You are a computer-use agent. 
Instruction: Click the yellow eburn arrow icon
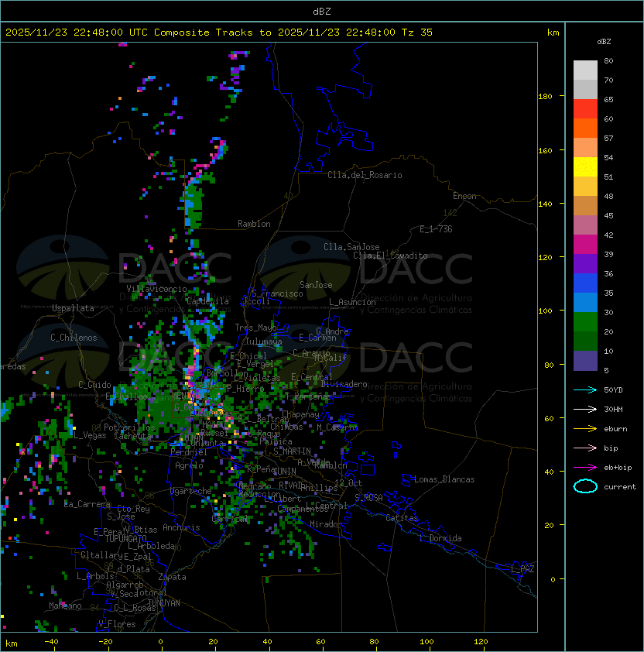tap(585, 429)
